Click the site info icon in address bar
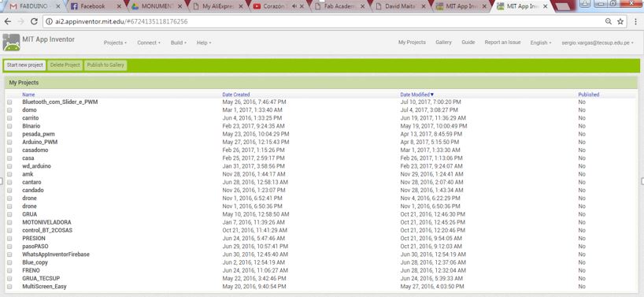This screenshot has height=297, width=644. 49,21
